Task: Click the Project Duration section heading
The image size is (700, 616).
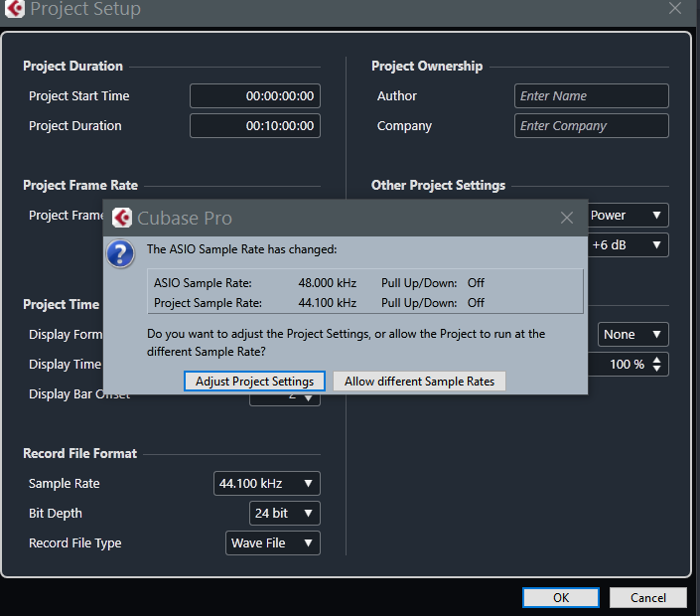Action: 72,67
